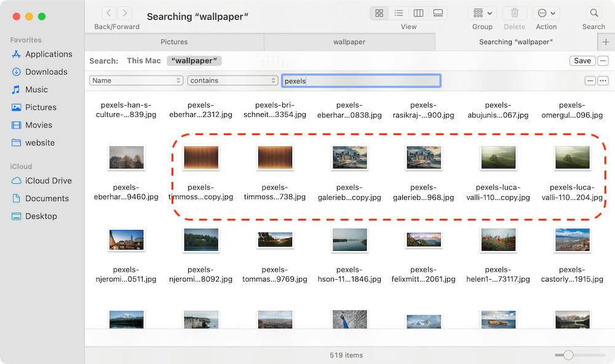This screenshot has height=364, width=615.
Task: Toggle search scope to the wallpaper folder
Action: tap(194, 60)
